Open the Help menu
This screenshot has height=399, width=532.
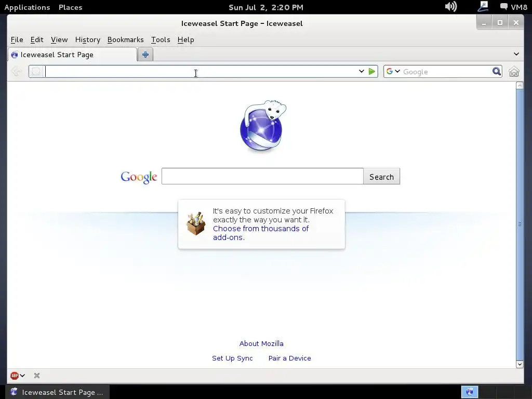click(x=185, y=39)
